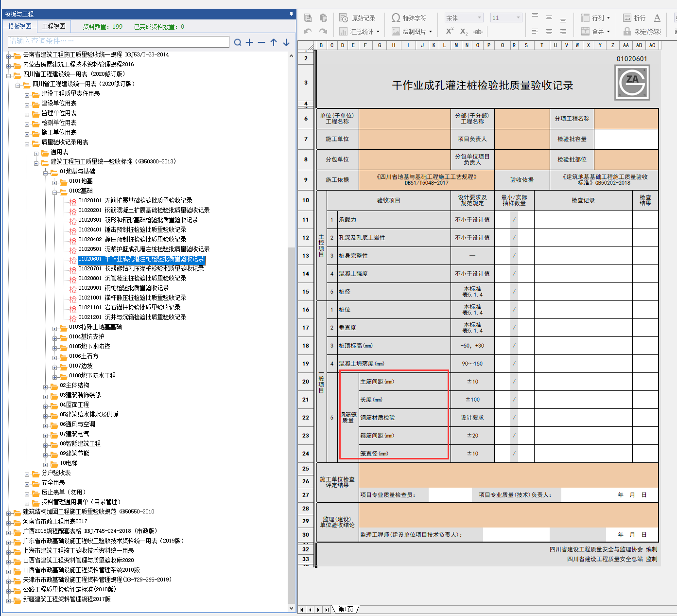This screenshot has height=616, width=677.
Task: Pin the 模板与工程 panel
Action: tap(291, 14)
